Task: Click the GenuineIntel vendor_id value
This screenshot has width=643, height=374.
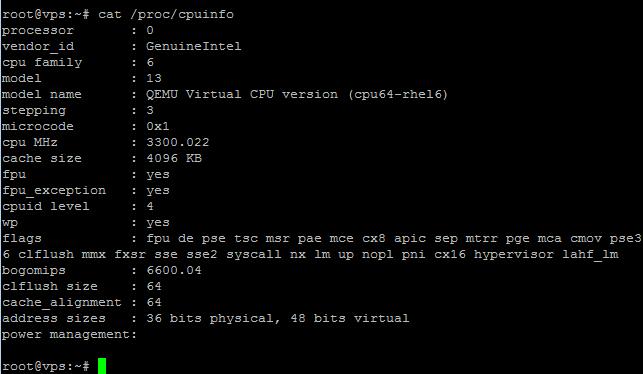Action: [x=194, y=46]
